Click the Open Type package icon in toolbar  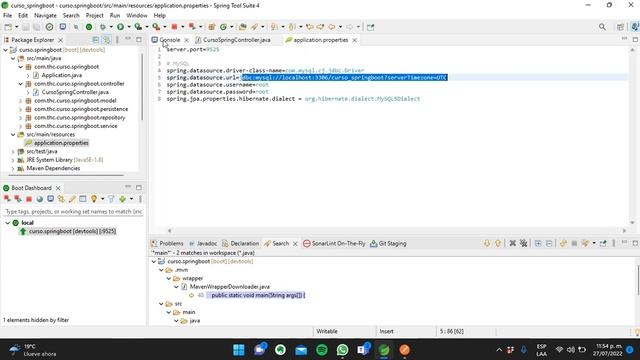click(211, 27)
